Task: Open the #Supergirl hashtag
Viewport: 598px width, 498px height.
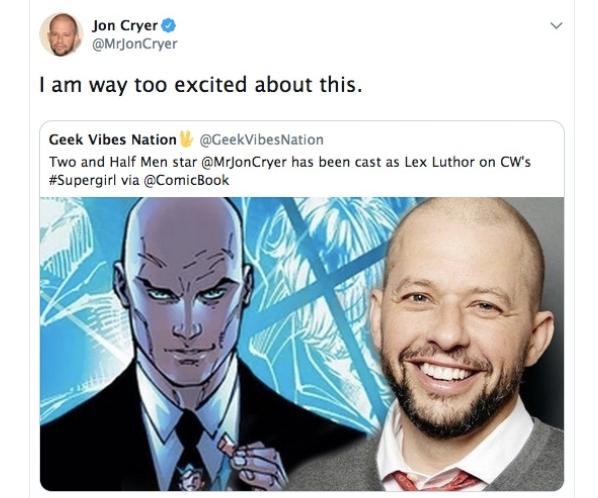Action: 82,180
